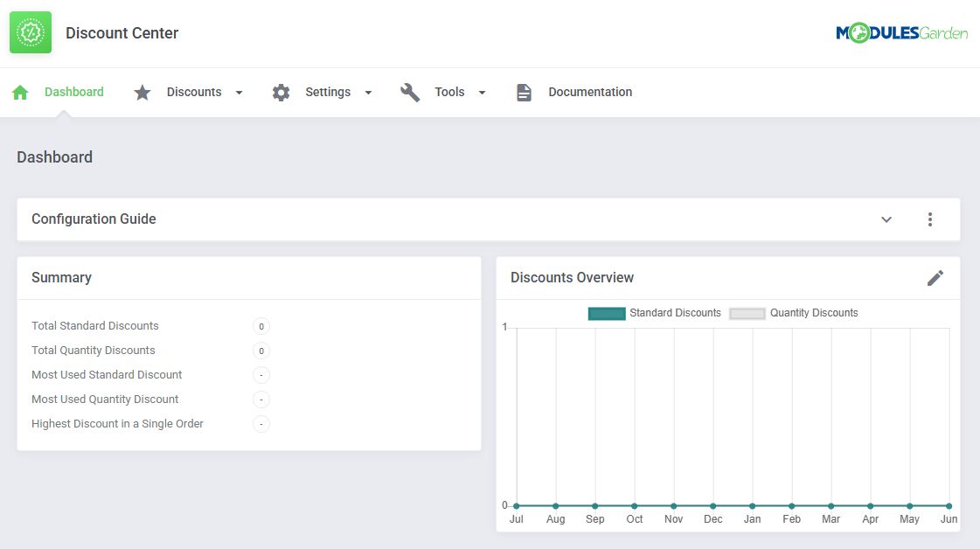Image resolution: width=980 pixels, height=549 pixels.
Task: Expand the Configuration Guide chevron
Action: tap(886, 219)
